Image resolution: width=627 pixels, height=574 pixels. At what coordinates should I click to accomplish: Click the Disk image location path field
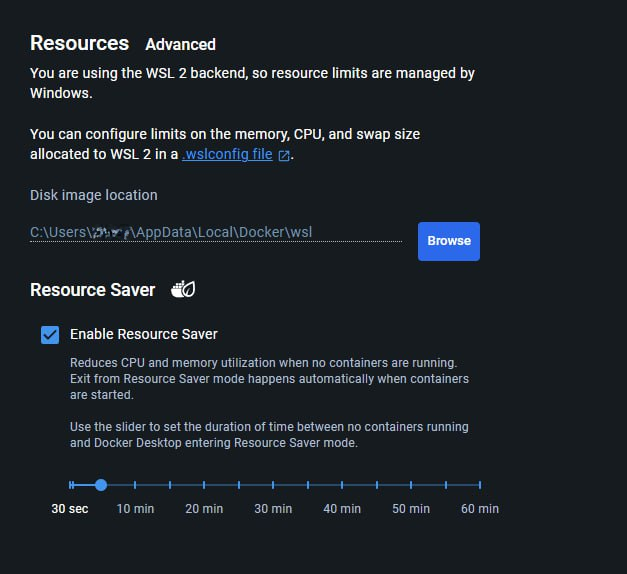click(x=215, y=232)
